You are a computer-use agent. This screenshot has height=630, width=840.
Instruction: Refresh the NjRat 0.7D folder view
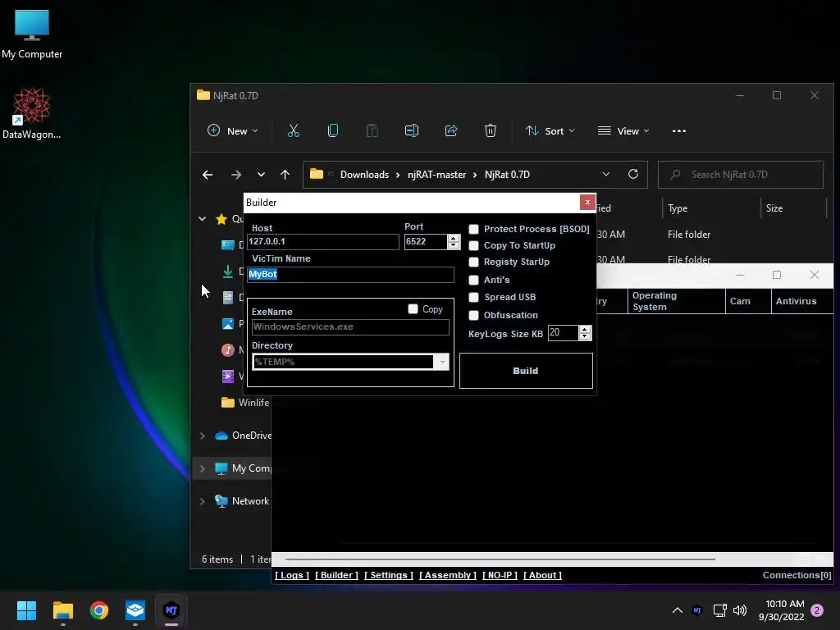[x=633, y=174]
